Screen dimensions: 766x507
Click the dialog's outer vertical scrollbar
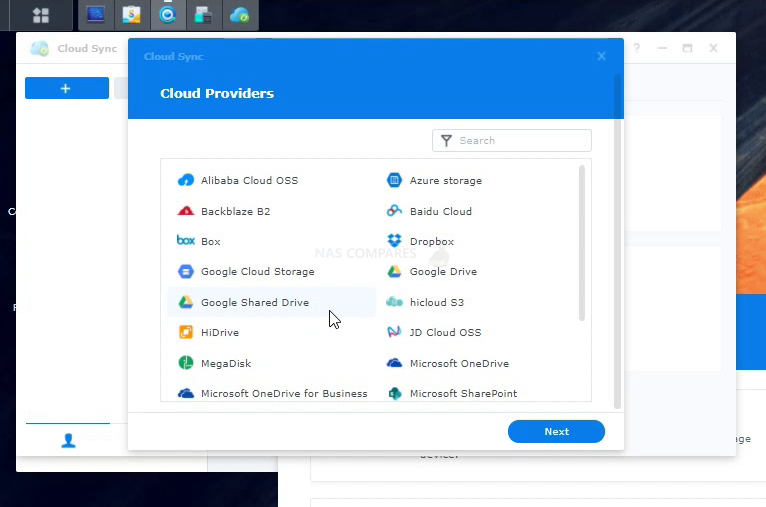(x=617, y=241)
